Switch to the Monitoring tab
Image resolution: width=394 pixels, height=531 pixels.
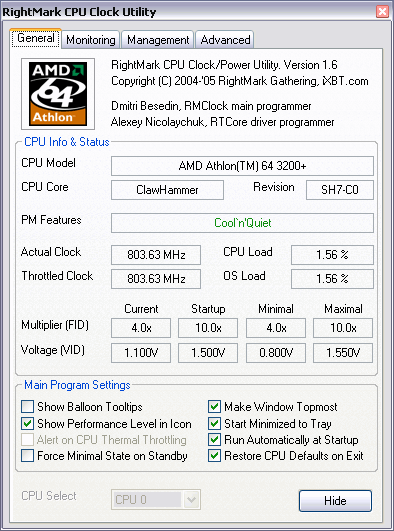(91, 40)
